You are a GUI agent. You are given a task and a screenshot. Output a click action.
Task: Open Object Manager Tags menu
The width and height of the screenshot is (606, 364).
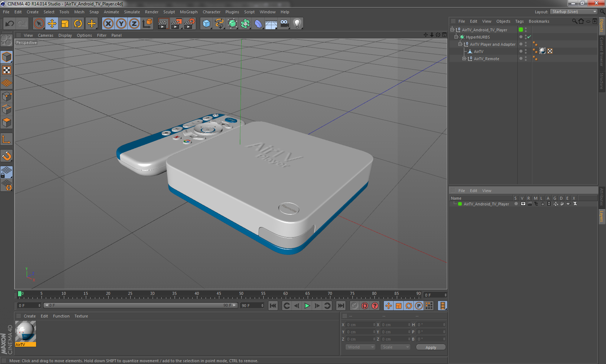pos(519,21)
